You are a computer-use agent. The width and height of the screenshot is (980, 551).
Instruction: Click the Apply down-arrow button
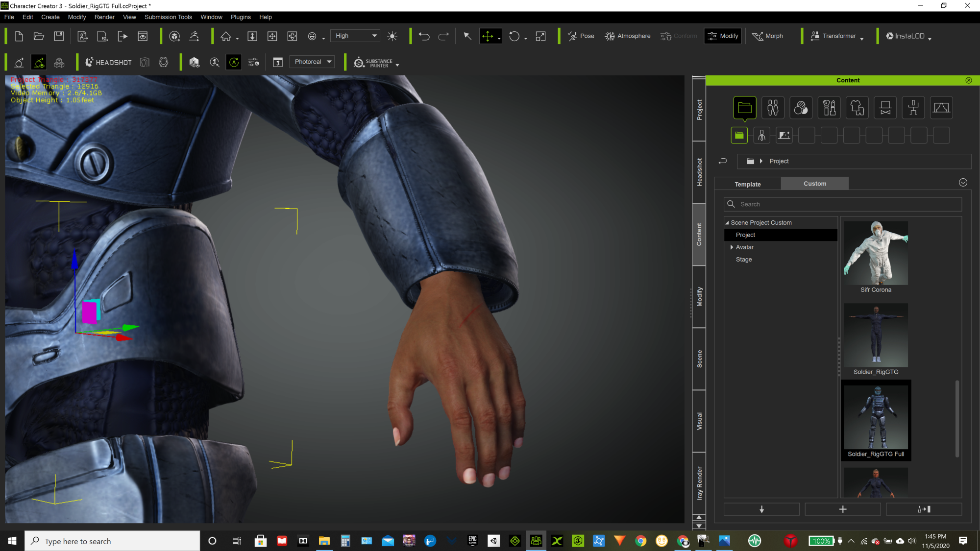pos(761,509)
